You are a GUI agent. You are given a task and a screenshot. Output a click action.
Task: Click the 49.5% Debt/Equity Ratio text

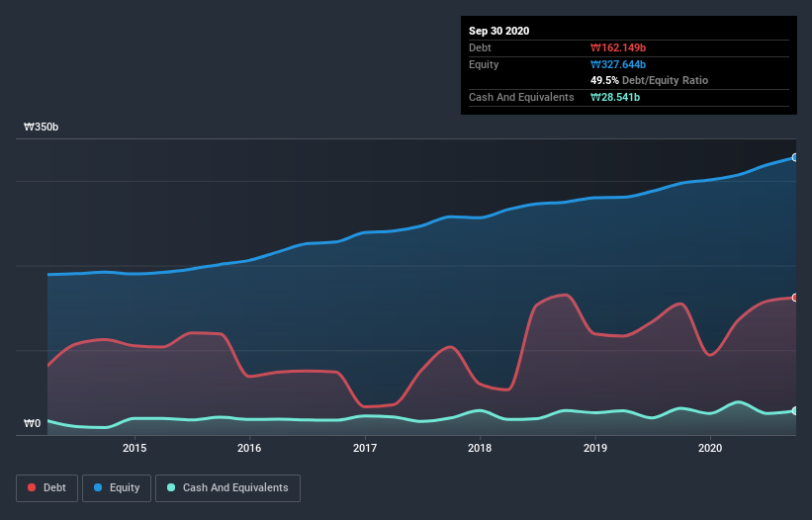(x=649, y=80)
